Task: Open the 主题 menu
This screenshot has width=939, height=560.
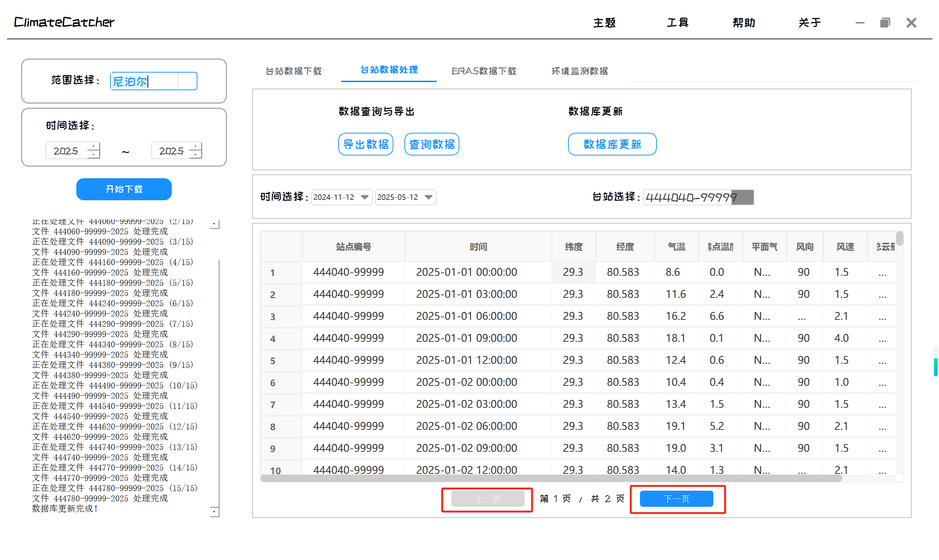Action: coord(604,23)
